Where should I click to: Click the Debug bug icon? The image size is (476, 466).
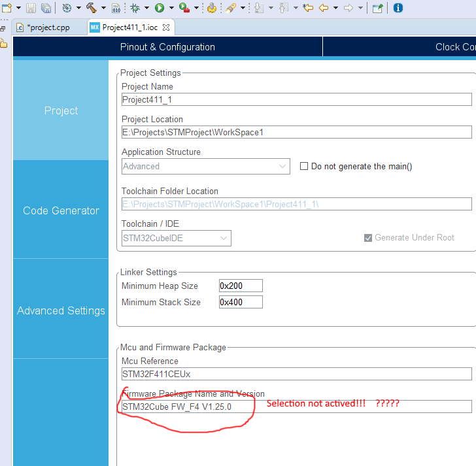click(x=135, y=8)
